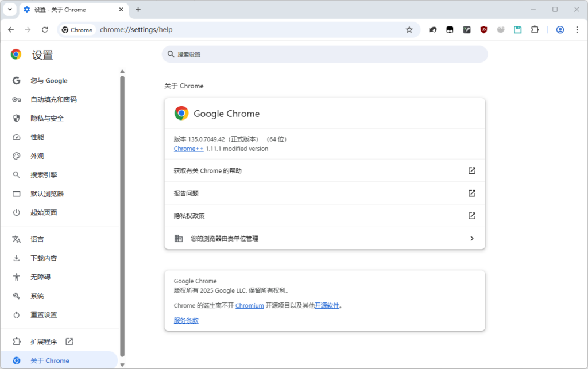The width and height of the screenshot is (588, 369).
Task: Click the download arrow icon in sidebar
Action: [17, 258]
